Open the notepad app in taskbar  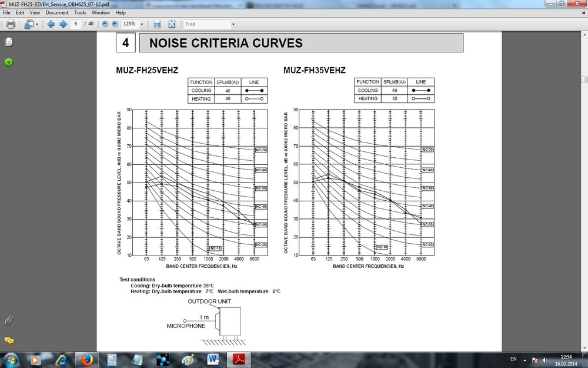point(136,360)
